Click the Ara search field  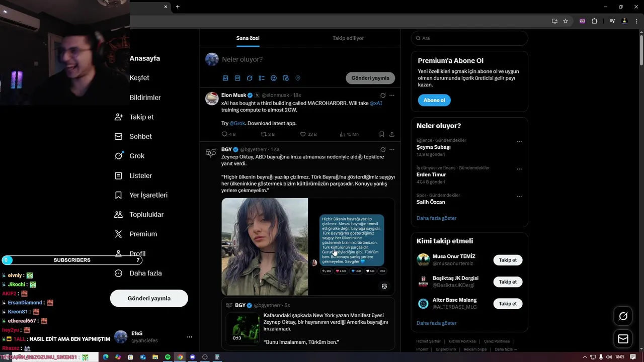[469, 38]
